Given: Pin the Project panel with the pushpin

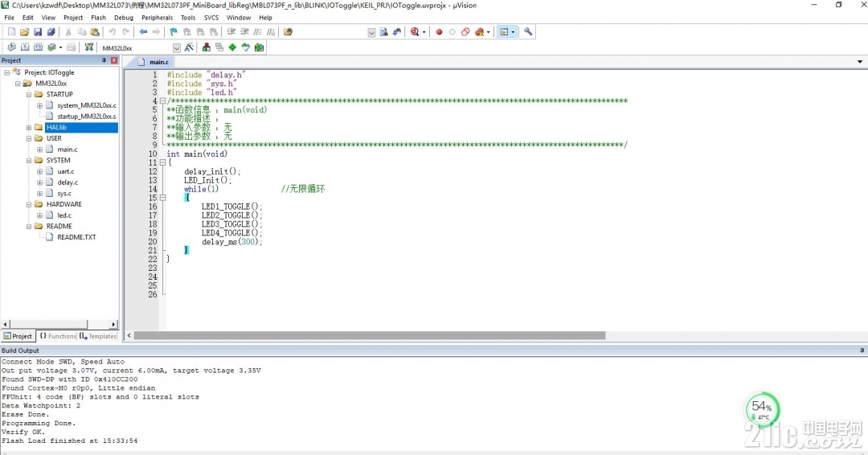Looking at the screenshot, I should (x=104, y=60).
